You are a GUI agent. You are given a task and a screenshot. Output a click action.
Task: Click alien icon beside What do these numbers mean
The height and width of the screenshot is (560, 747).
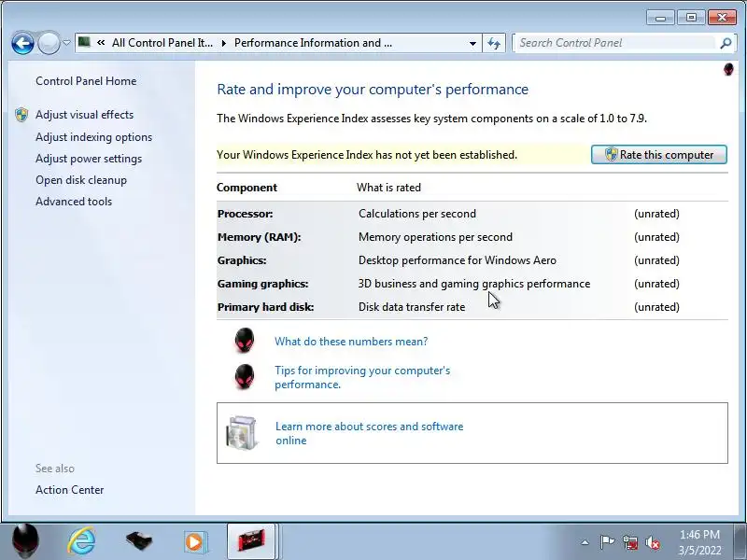click(x=245, y=340)
